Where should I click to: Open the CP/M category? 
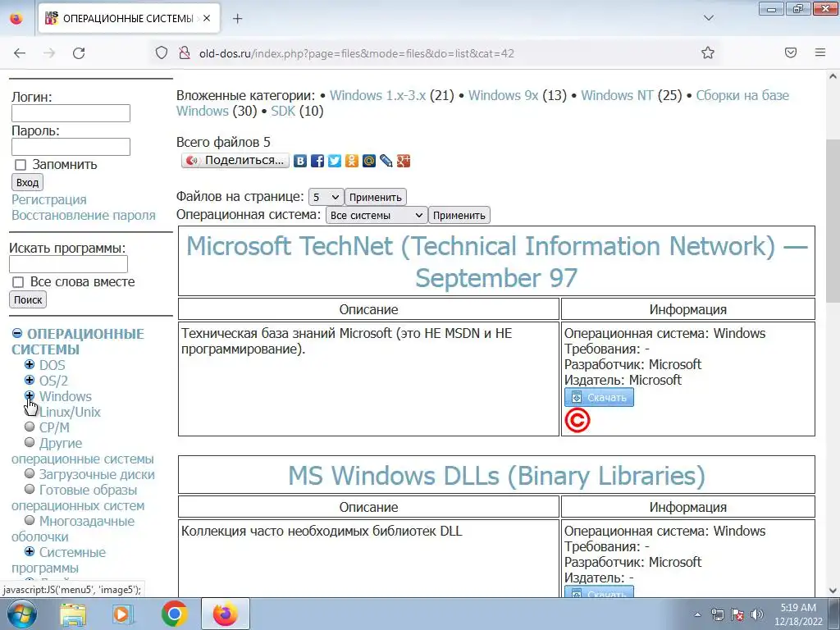pyautogui.click(x=54, y=427)
